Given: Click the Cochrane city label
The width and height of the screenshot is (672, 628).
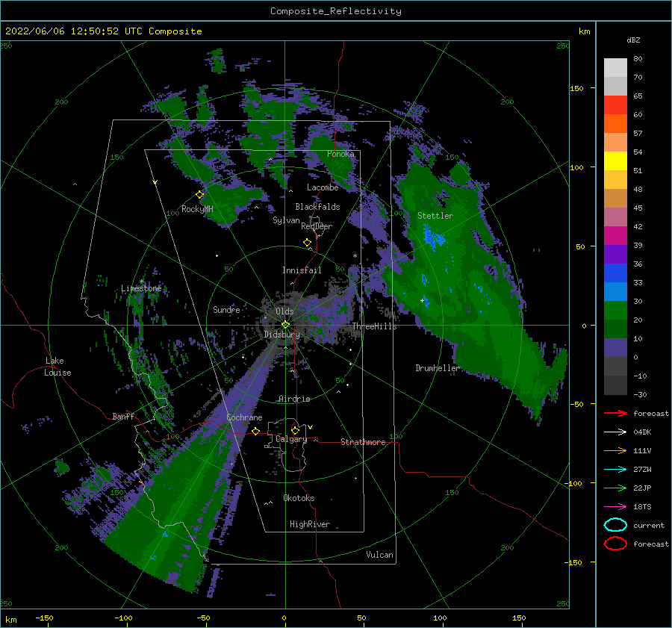Looking at the screenshot, I should [x=244, y=417].
